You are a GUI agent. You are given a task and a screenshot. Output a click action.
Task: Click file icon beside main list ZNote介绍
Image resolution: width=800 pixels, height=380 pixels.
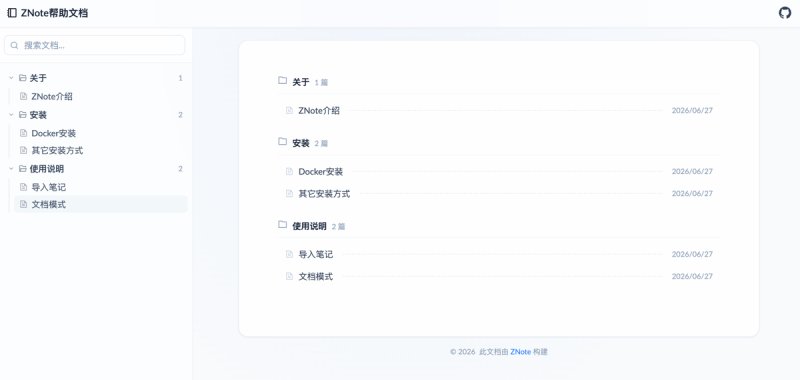(x=289, y=110)
